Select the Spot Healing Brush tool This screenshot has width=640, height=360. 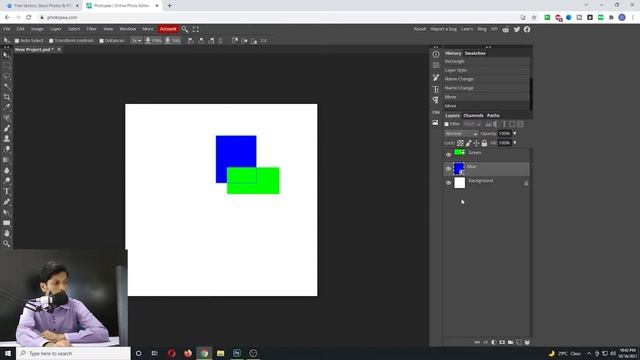pos(7,118)
